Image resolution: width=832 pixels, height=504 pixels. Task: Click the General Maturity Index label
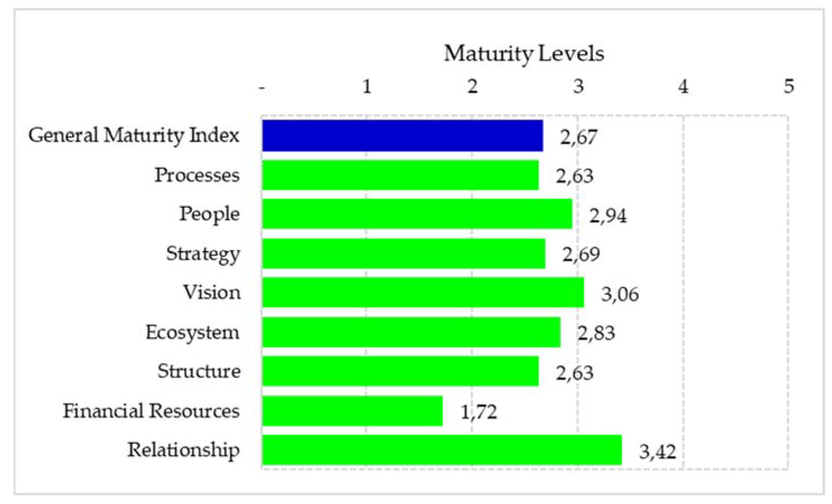[x=134, y=136]
